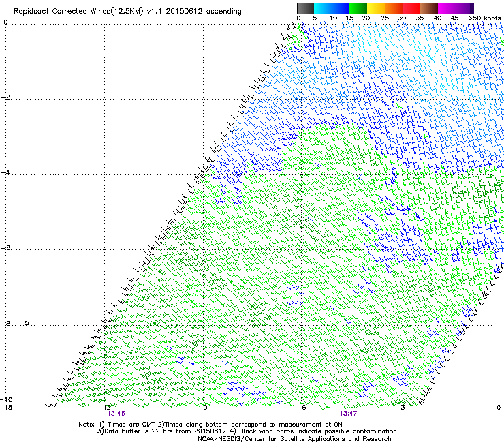Click the magenta 40-45 knots color swatch
The image size is (504, 443).
pyautogui.click(x=447, y=8)
